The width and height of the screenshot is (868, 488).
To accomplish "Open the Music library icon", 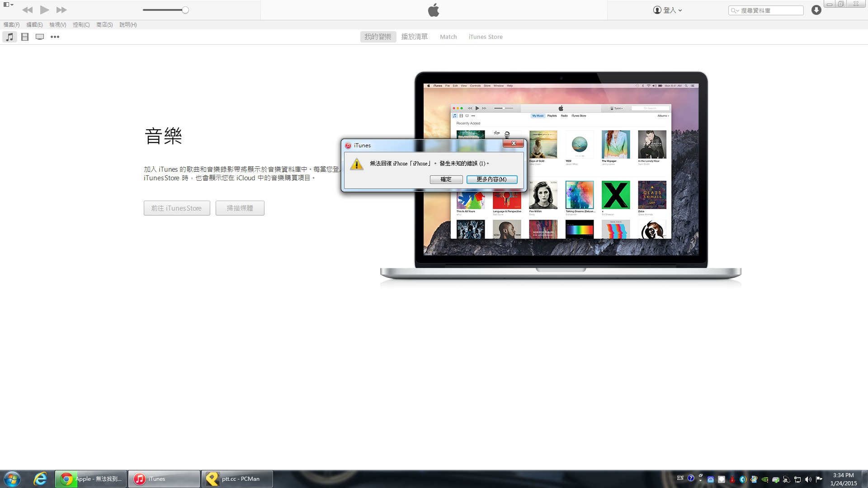I will point(9,37).
